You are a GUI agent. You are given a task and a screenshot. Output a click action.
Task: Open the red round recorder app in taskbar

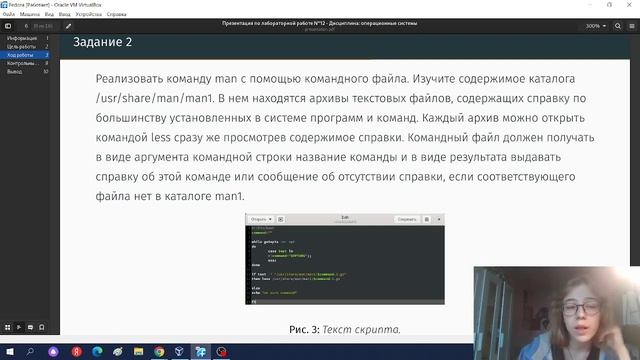221,351
